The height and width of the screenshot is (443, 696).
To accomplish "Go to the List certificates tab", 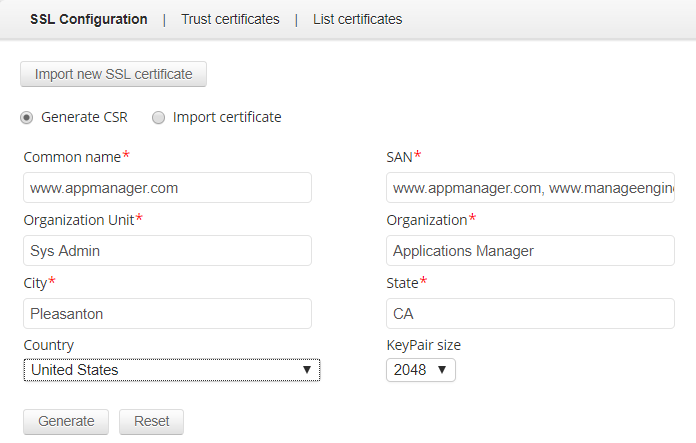I will pos(357,19).
